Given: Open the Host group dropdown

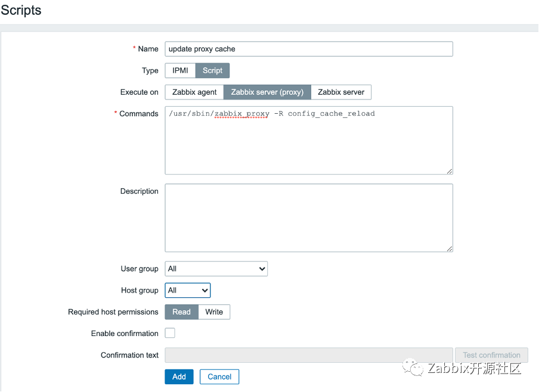Looking at the screenshot, I should (188, 290).
